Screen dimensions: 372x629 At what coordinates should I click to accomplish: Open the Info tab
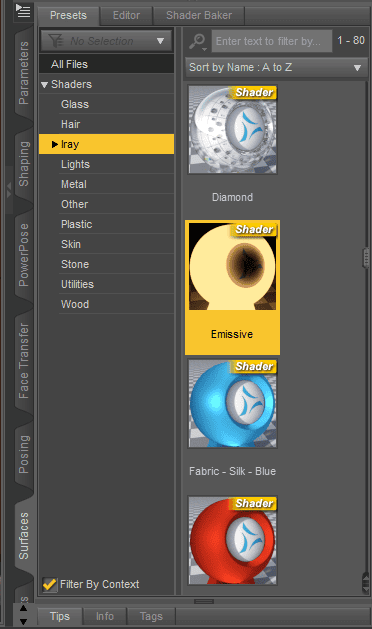pyautogui.click(x=105, y=616)
